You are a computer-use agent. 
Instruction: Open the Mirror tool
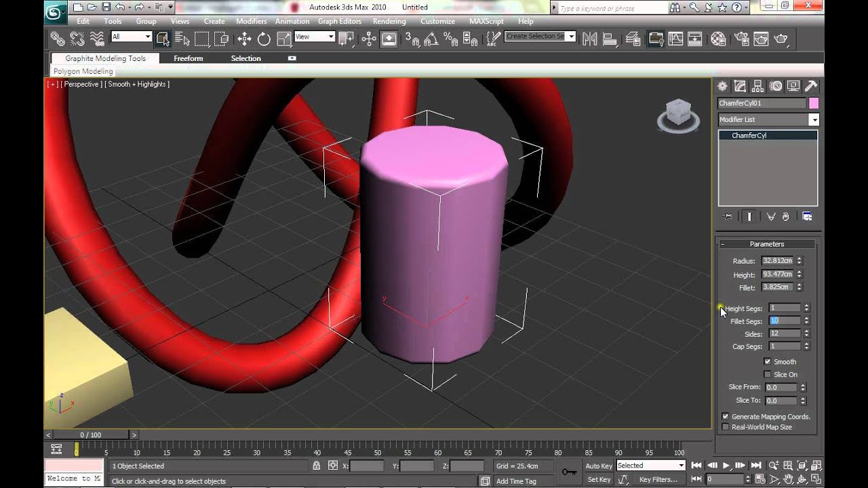tap(589, 39)
